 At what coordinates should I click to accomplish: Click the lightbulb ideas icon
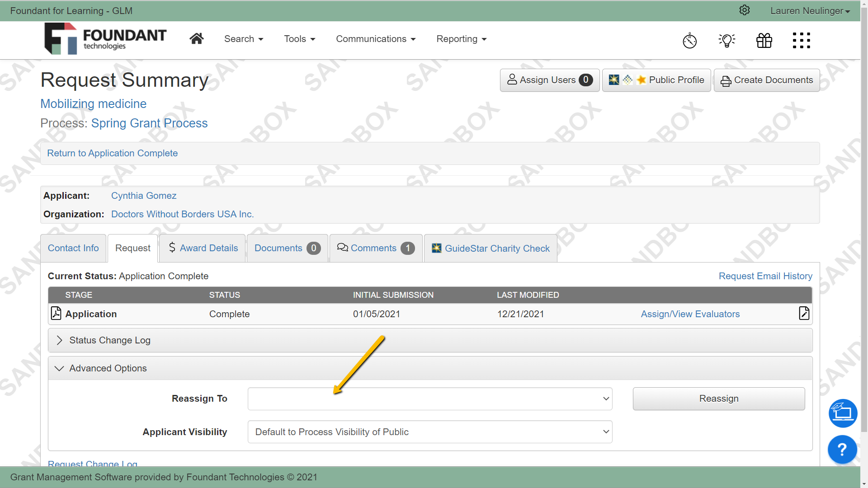(x=727, y=40)
